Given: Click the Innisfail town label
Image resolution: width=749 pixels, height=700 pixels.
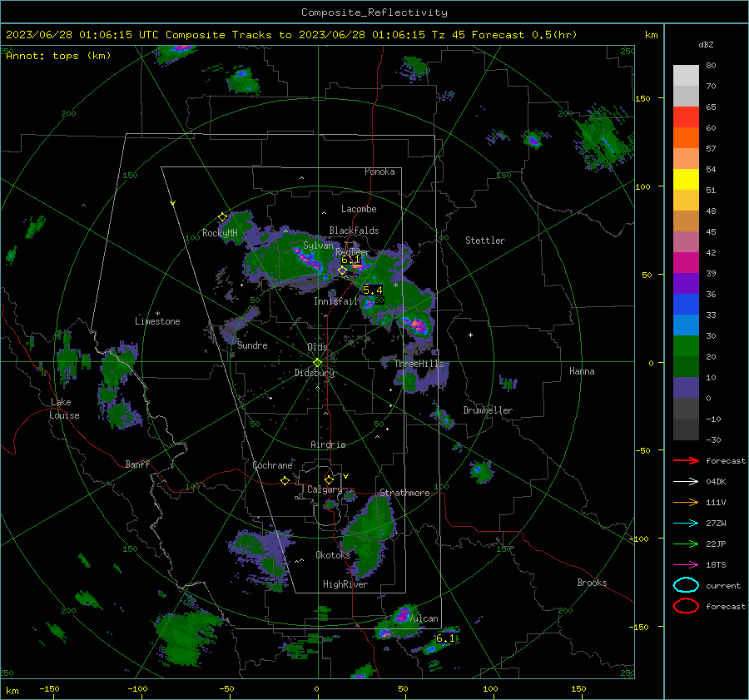Looking at the screenshot, I should pos(335,301).
